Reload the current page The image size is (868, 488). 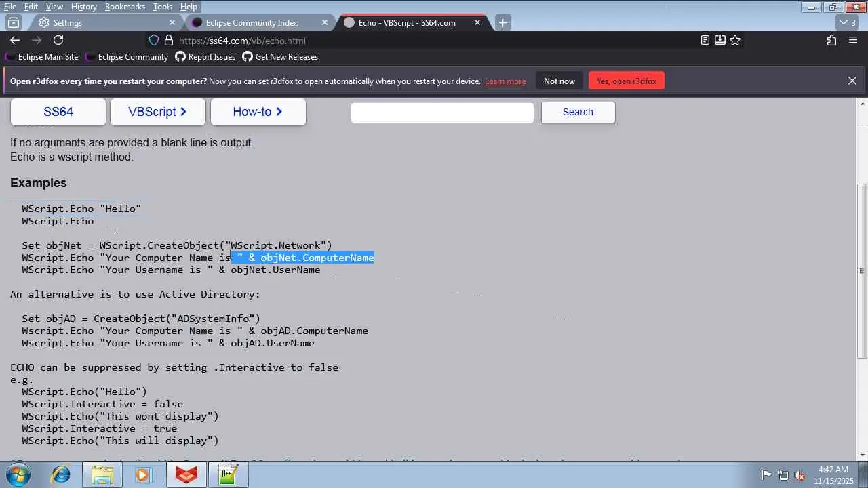coord(58,40)
